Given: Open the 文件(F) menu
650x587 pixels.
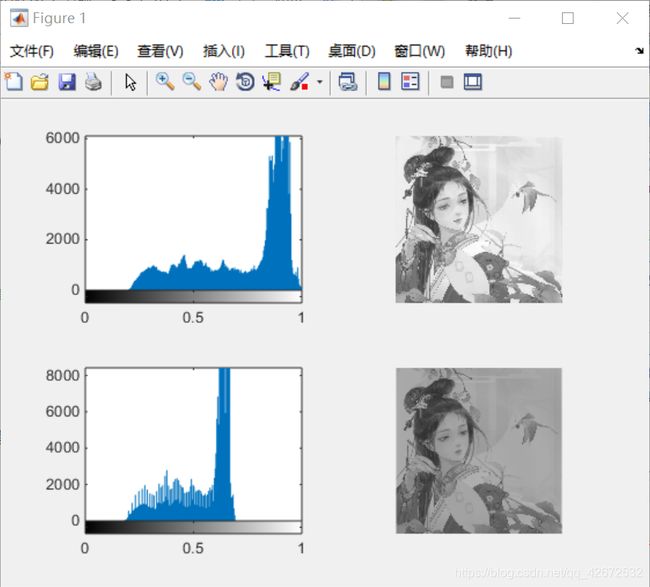Looking at the screenshot, I should pos(32,51).
